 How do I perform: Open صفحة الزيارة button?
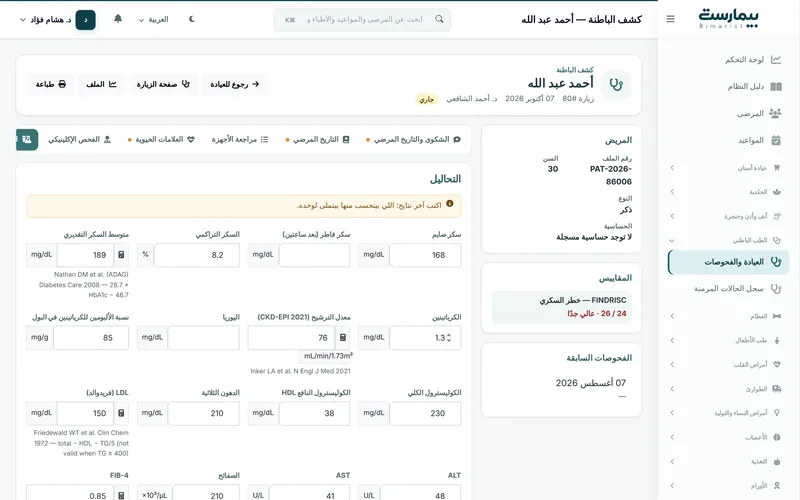coord(163,84)
